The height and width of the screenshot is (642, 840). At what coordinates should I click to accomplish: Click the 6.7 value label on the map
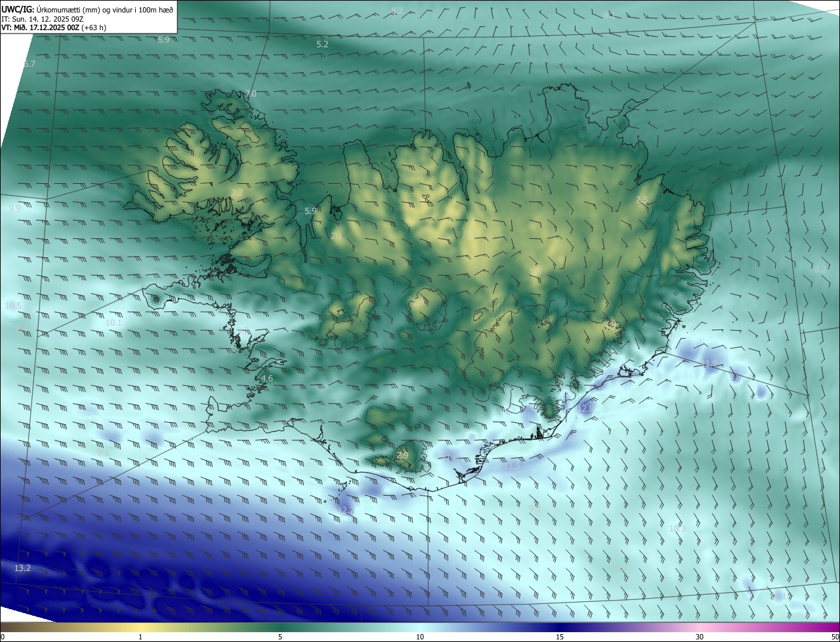[x=30, y=64]
